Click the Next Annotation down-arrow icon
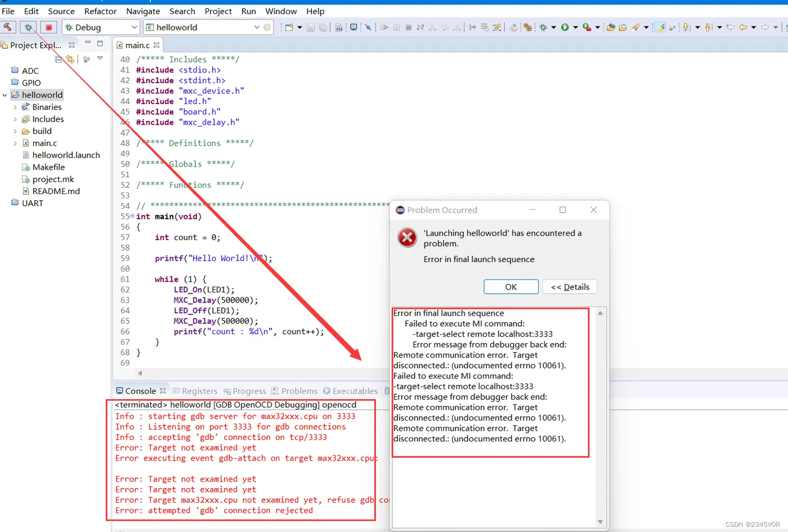The image size is (788, 532). (686, 27)
